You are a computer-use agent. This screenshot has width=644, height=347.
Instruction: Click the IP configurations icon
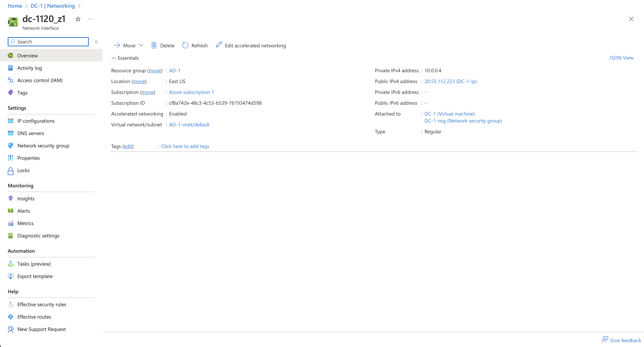coord(10,121)
